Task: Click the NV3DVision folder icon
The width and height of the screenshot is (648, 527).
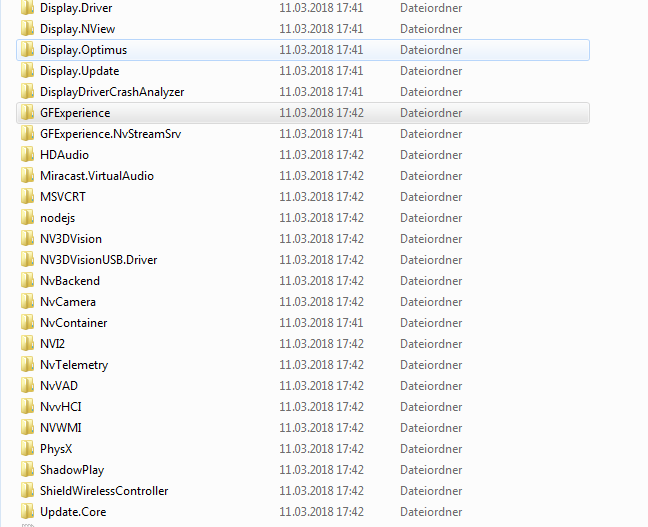Action: (27, 238)
